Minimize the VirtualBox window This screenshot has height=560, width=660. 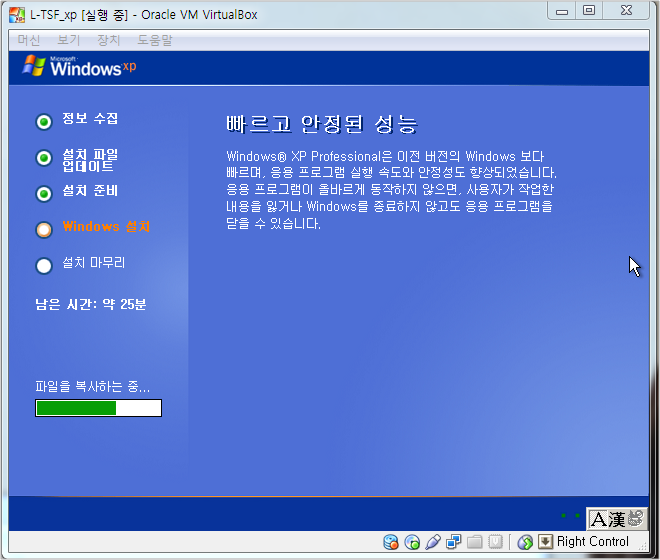pyautogui.click(x=562, y=11)
